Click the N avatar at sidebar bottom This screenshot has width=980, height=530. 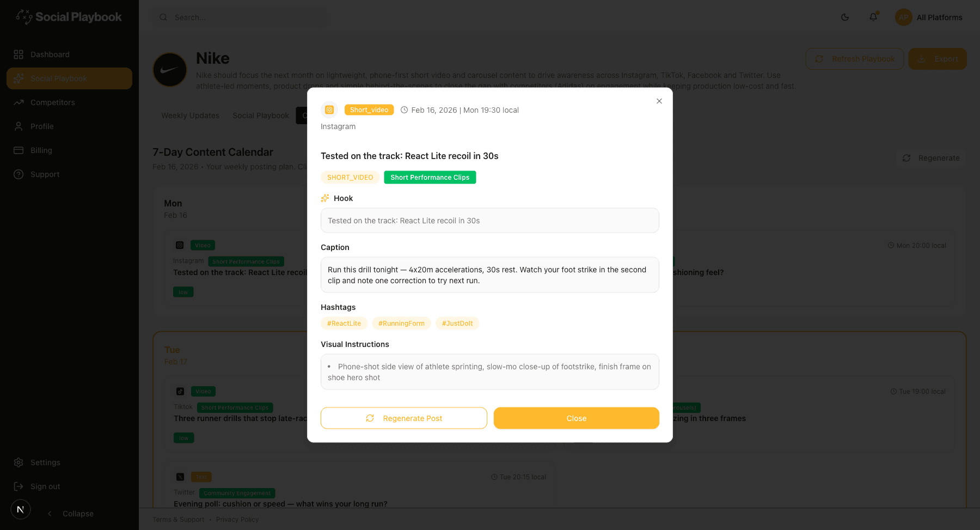pyautogui.click(x=21, y=509)
